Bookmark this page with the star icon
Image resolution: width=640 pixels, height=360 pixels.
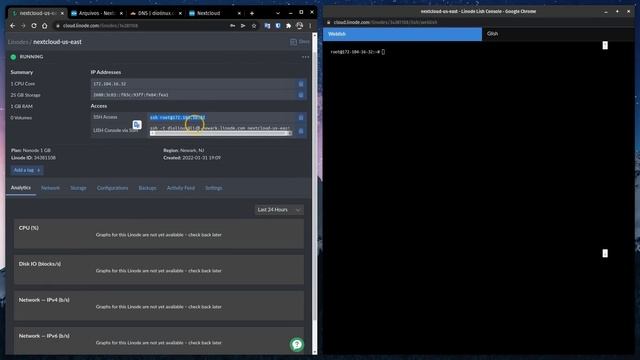tap(254, 26)
